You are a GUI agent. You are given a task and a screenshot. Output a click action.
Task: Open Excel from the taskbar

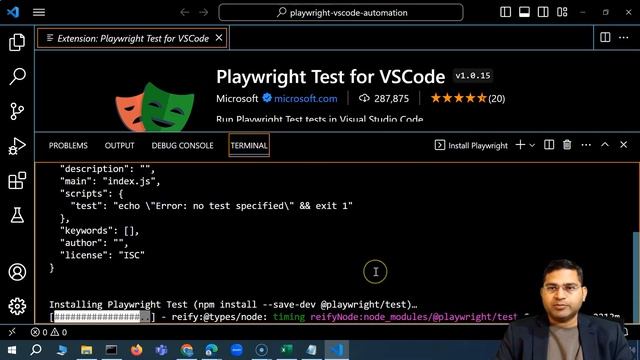pyautogui.click(x=287, y=350)
